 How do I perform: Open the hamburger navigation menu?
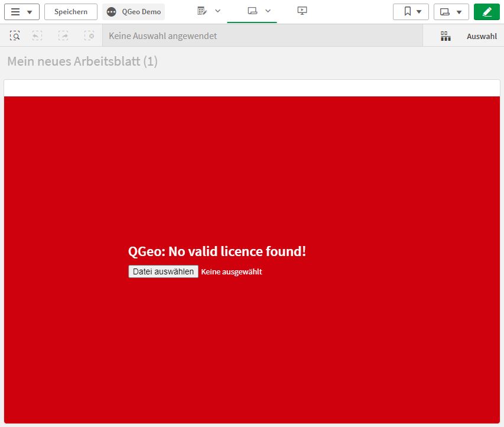point(22,12)
